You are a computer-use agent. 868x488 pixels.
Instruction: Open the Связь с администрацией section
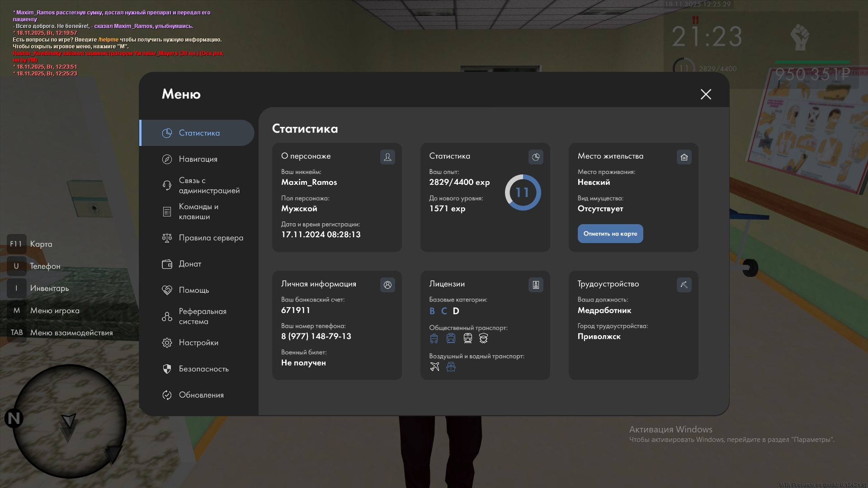(x=208, y=185)
